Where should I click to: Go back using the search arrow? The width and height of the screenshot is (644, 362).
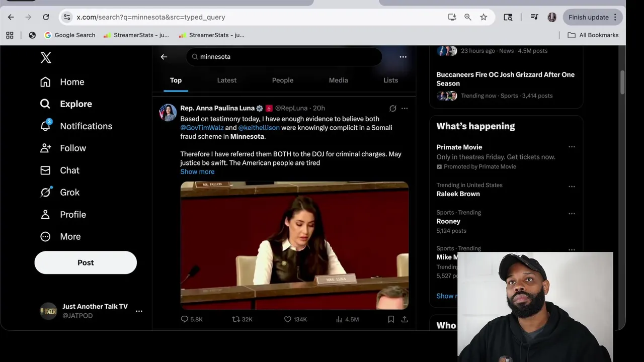(x=164, y=57)
